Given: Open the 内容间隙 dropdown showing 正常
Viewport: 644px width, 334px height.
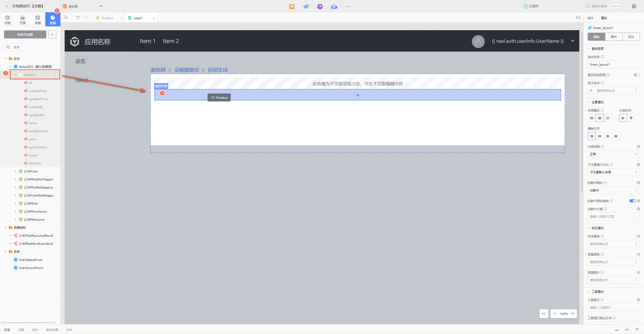Looking at the screenshot, I should click(614, 154).
